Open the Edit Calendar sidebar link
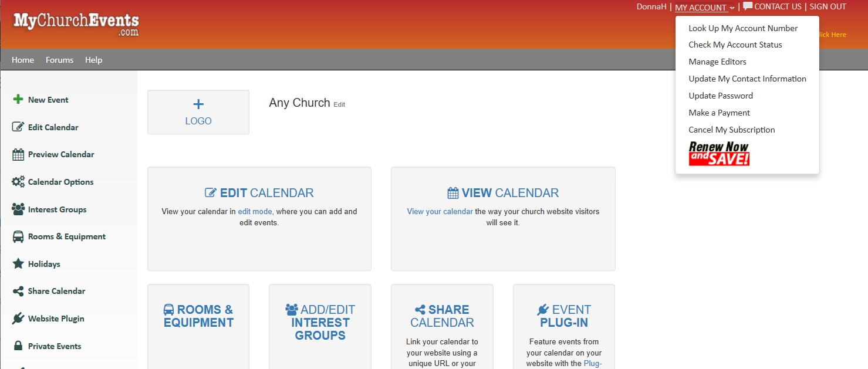Screen dimensions: 868x369 point(53,127)
